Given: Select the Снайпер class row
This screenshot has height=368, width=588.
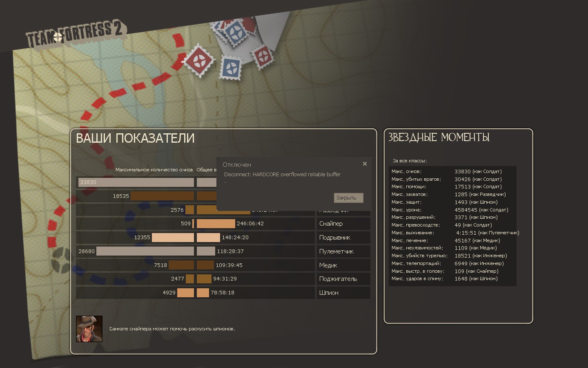Looking at the screenshot, I should (343, 224).
